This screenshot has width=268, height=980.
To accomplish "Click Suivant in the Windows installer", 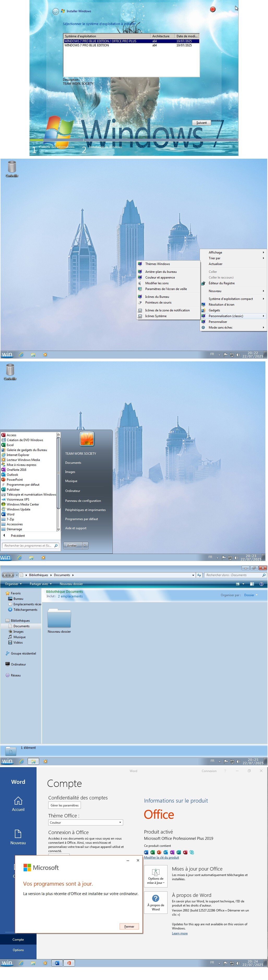I will 201,123.
